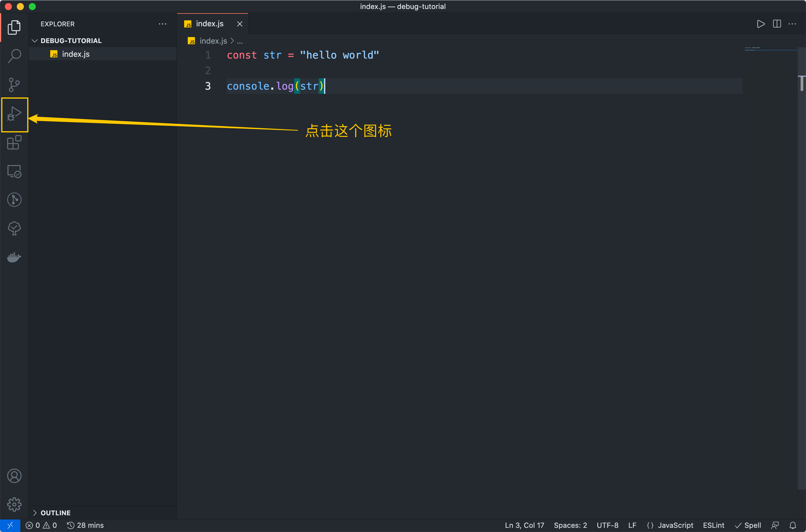The image size is (806, 532).
Task: Open the Search view in activity bar
Action: [x=14, y=56]
